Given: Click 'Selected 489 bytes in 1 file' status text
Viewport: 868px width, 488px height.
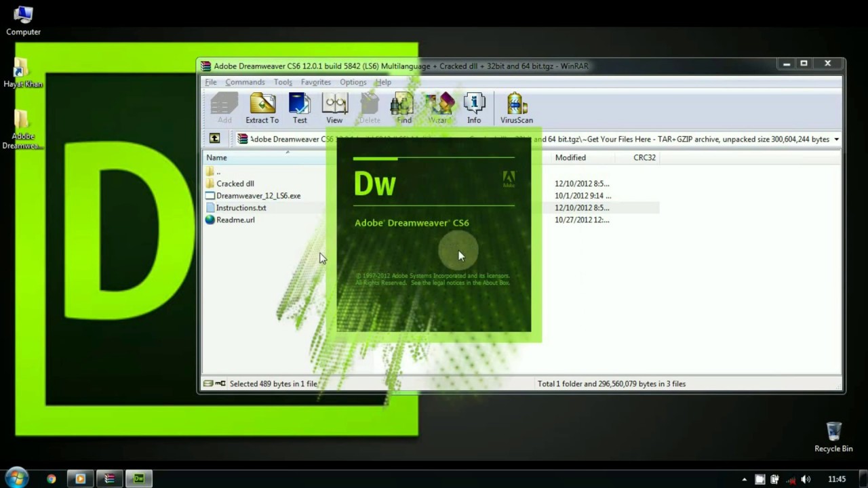Looking at the screenshot, I should 273,384.
